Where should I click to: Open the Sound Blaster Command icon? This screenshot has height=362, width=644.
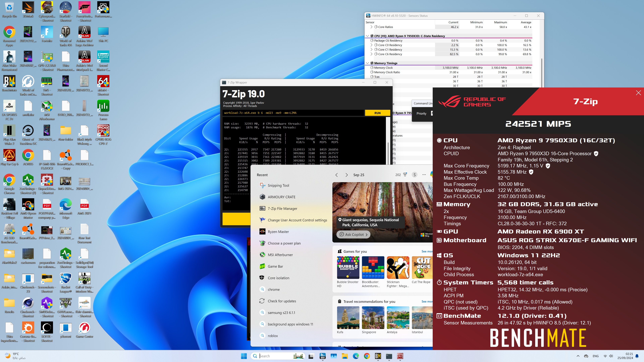click(103, 61)
